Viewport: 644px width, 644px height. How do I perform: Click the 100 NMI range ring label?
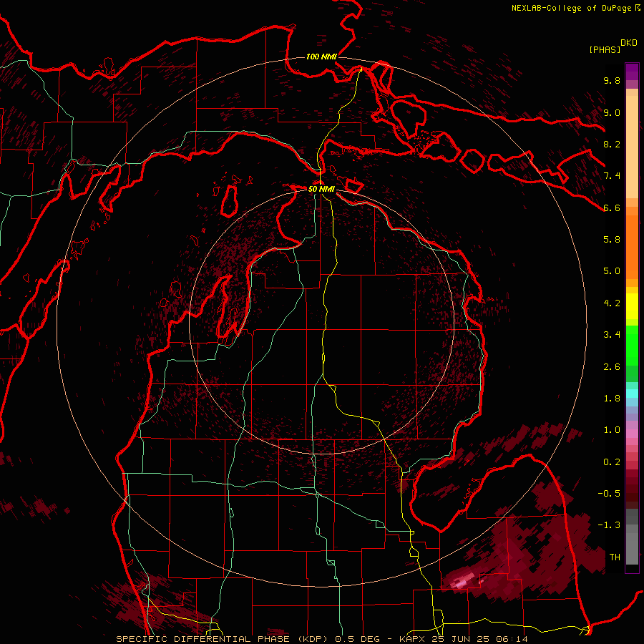click(321, 57)
